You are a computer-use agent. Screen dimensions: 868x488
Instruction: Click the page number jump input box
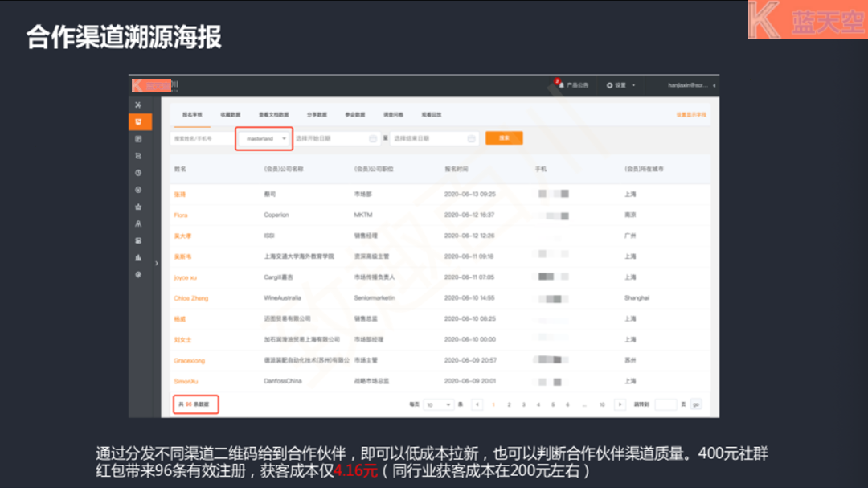(665, 404)
